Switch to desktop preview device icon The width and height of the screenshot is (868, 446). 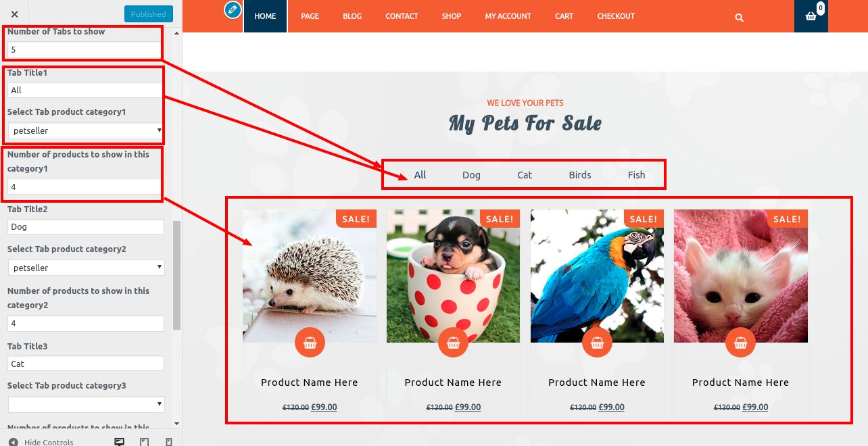pyautogui.click(x=120, y=442)
